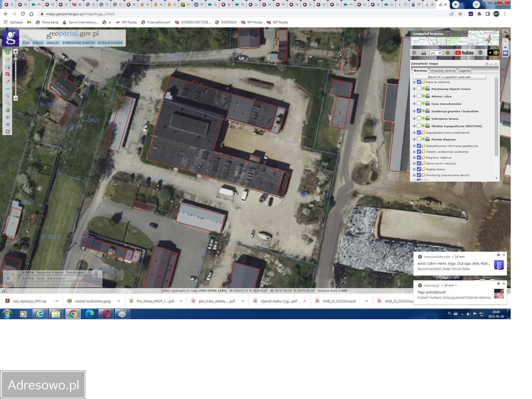The height and width of the screenshot is (399, 532).
Task: Uncheck Ewidencja gruntów i budynków layer
Action: pyautogui.click(x=419, y=111)
